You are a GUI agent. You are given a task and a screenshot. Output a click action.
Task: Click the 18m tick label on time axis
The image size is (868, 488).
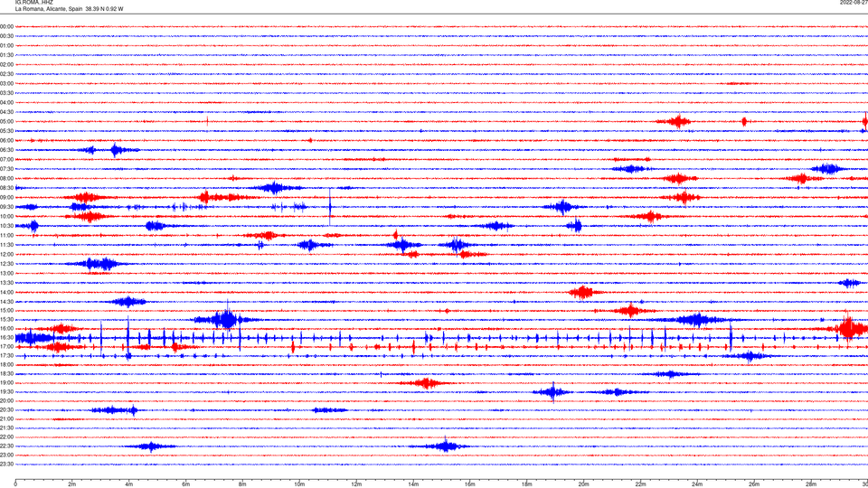tap(526, 484)
